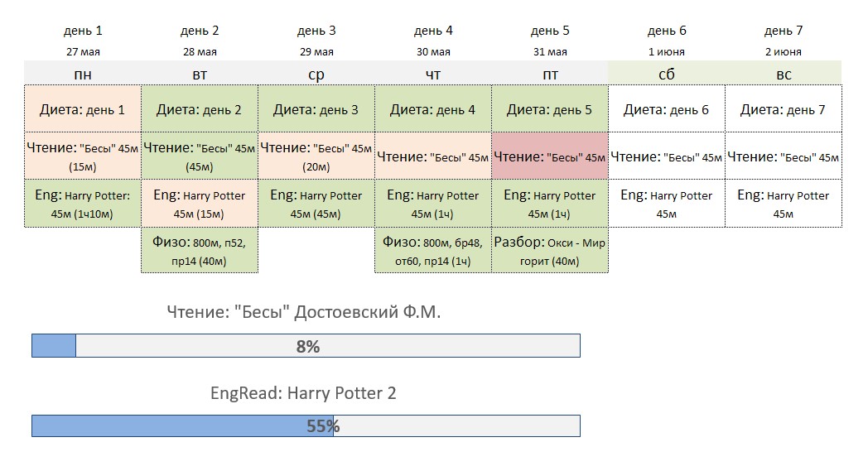Select the 'Диета: день 6' cell

pyautogui.click(x=667, y=109)
